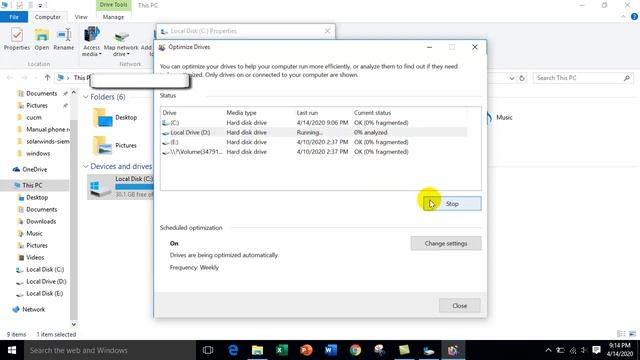The width and height of the screenshot is (640, 360).
Task: Select the \\?\Volume{34791... drive row
Action: click(x=314, y=152)
